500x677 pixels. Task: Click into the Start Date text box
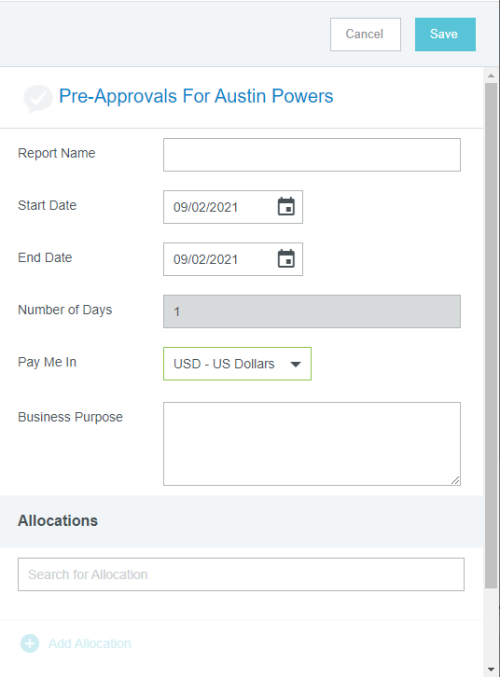pyautogui.click(x=219, y=207)
